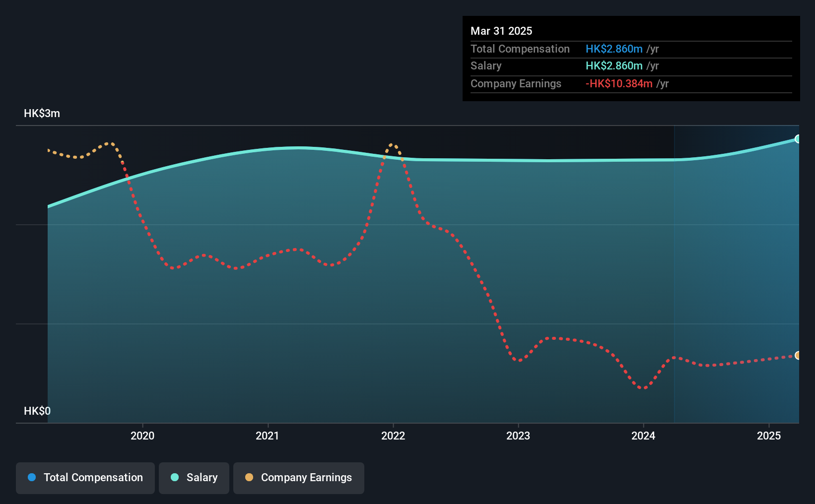Screen dimensions: 815x504
Task: Click the 2022 x-axis label
Action: (393, 436)
